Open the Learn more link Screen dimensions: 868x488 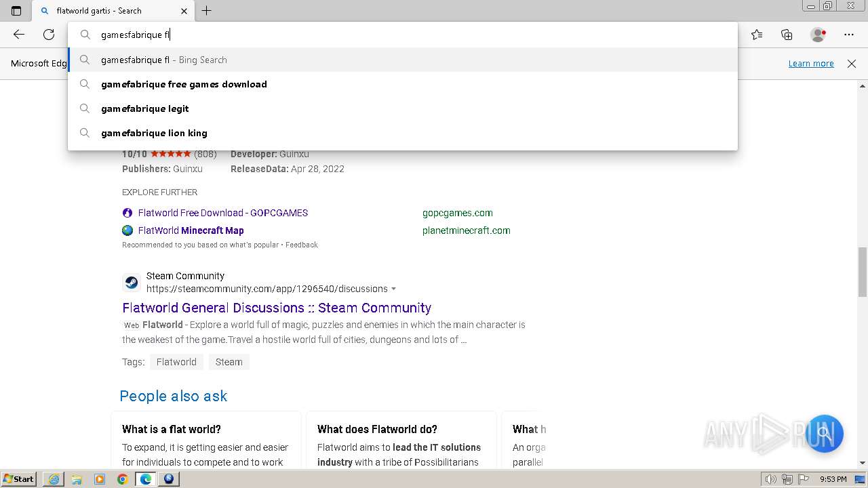[811, 64]
